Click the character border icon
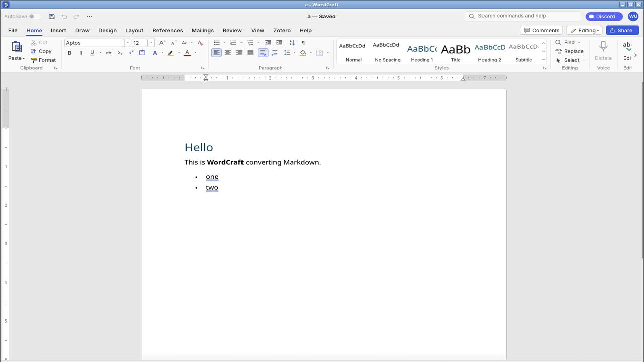The width and height of the screenshot is (644, 362). point(142,53)
